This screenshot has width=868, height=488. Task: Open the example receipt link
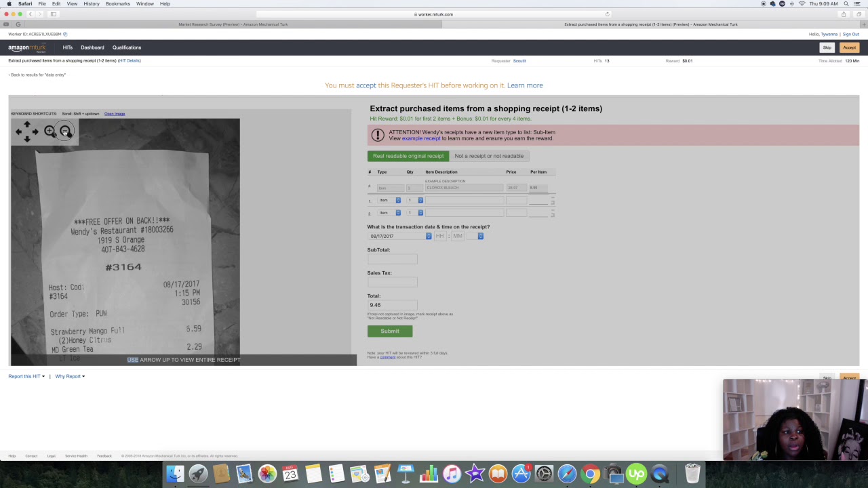point(421,138)
